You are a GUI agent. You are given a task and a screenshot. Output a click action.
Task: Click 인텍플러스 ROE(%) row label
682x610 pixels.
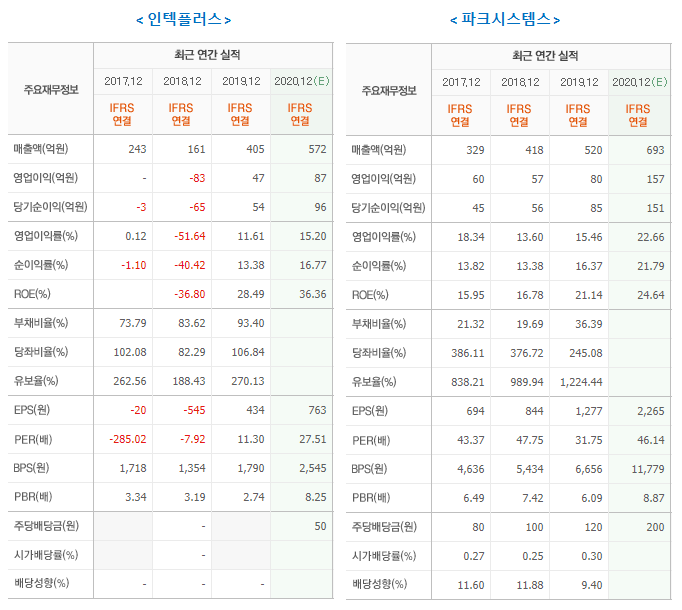(x=32, y=294)
